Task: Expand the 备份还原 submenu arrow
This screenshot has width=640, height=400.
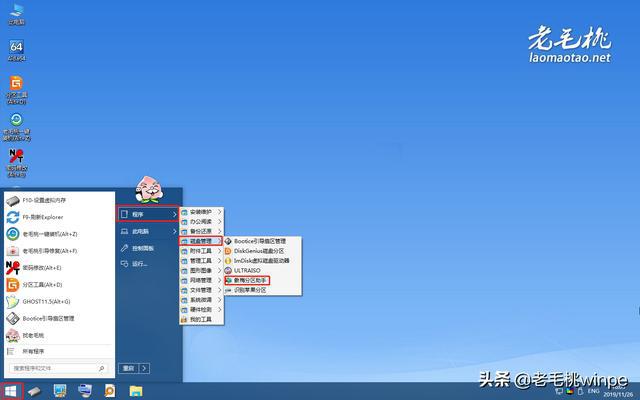Action: click(220, 231)
